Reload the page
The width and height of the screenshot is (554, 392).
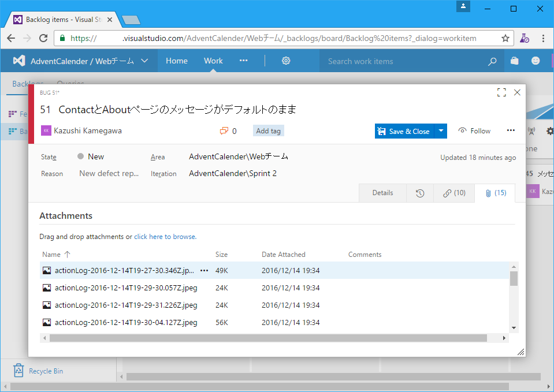pyautogui.click(x=43, y=38)
